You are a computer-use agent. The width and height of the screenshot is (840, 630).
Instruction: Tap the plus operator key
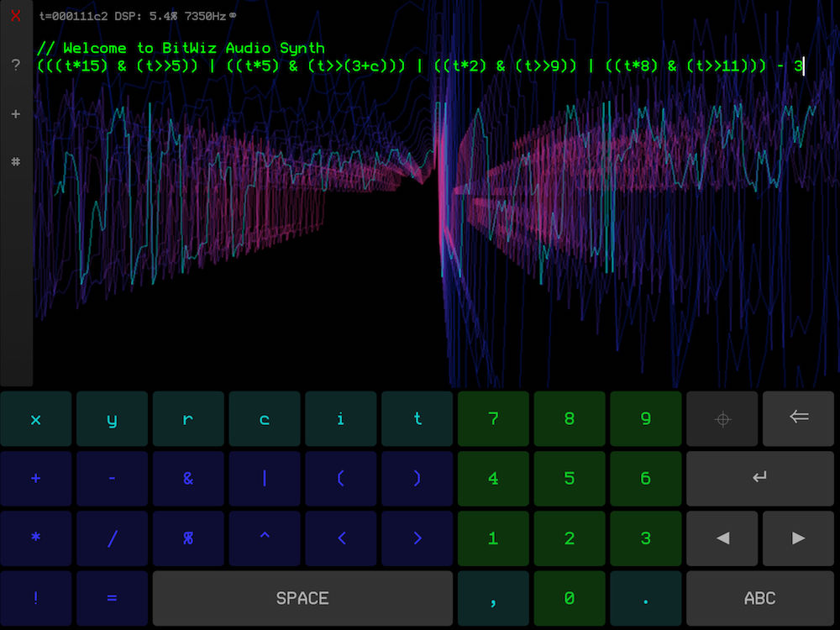coord(36,479)
